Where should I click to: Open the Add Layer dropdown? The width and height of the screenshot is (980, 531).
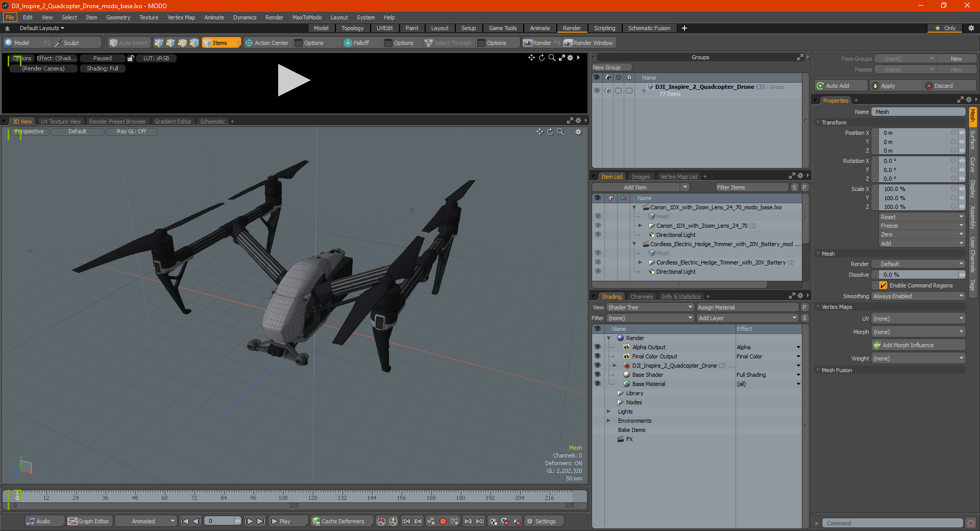point(747,318)
